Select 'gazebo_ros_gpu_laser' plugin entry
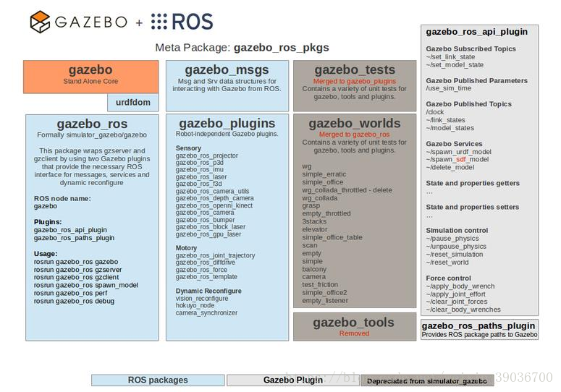This screenshot has height=392, width=561. (x=208, y=234)
